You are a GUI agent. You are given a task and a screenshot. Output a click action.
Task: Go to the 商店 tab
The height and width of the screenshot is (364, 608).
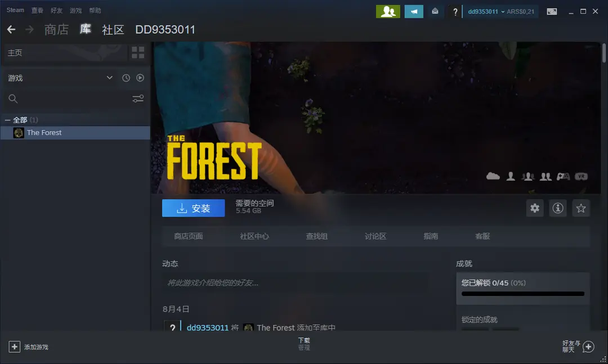[x=57, y=30]
